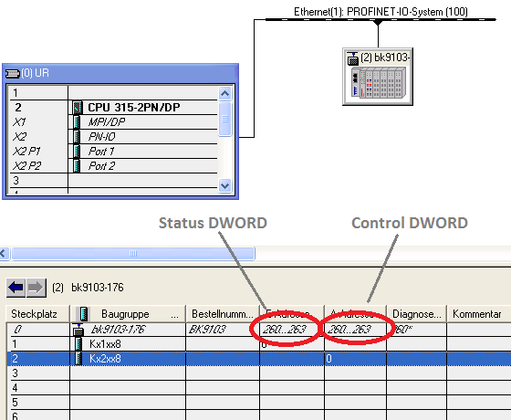Image resolution: width=511 pixels, height=420 pixels.
Task: Select the MPI/DP row in rack
Action: click(113, 122)
